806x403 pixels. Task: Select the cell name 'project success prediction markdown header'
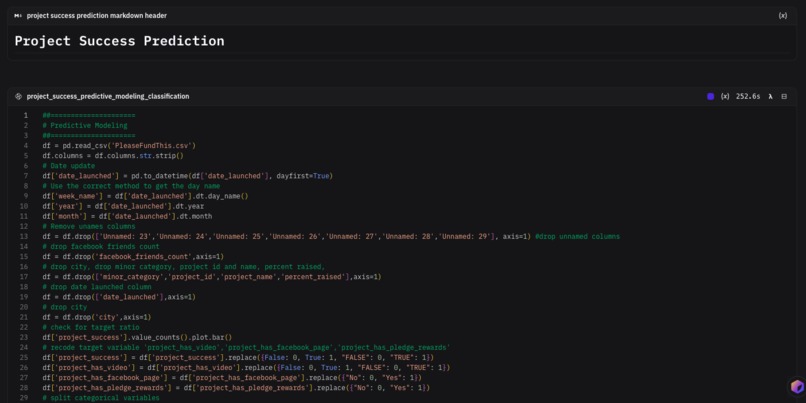click(x=97, y=16)
